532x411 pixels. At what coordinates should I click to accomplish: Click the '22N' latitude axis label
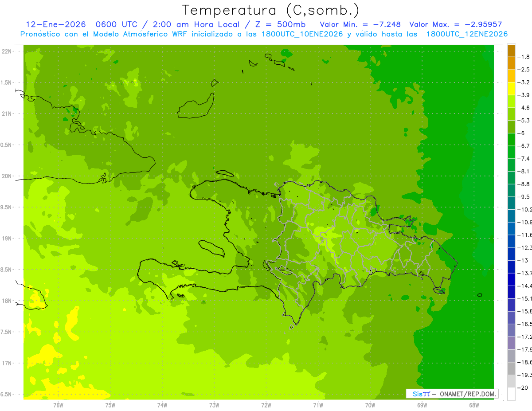click(x=7, y=51)
